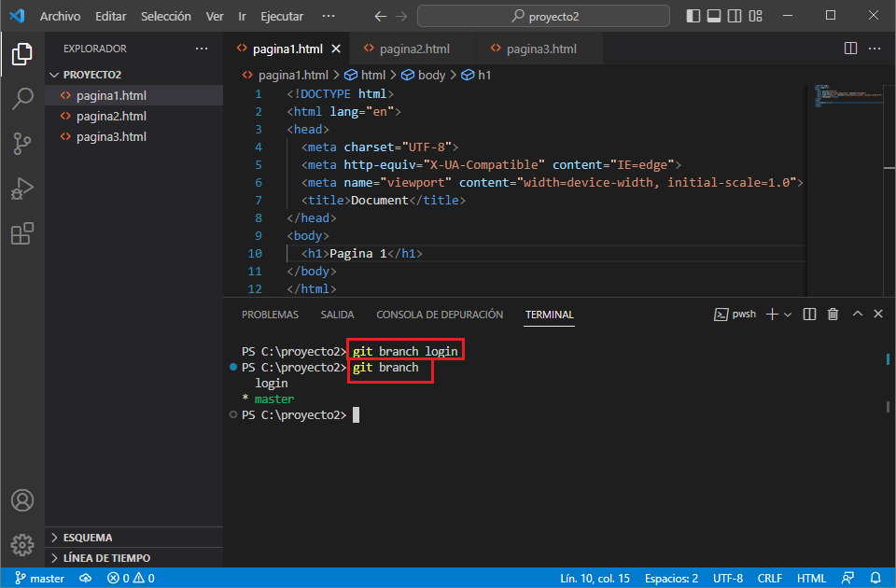This screenshot has width=896, height=588.
Task: Select pagina2.html in the explorer tree
Action: [133, 116]
